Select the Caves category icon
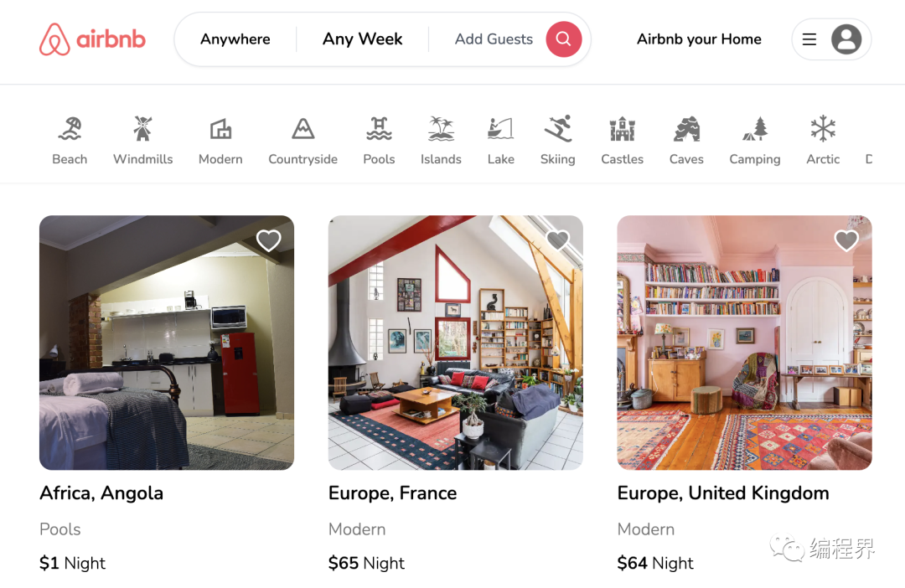The image size is (905, 588). [686, 129]
